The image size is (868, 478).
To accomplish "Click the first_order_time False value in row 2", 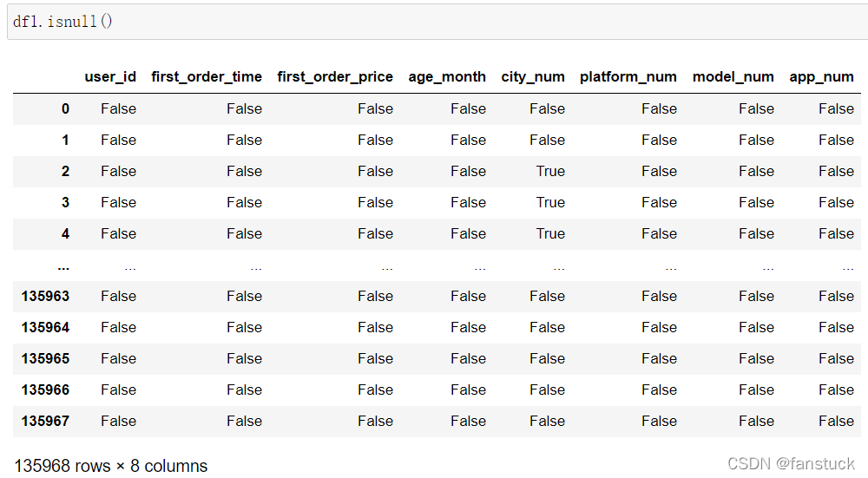I will (244, 172).
